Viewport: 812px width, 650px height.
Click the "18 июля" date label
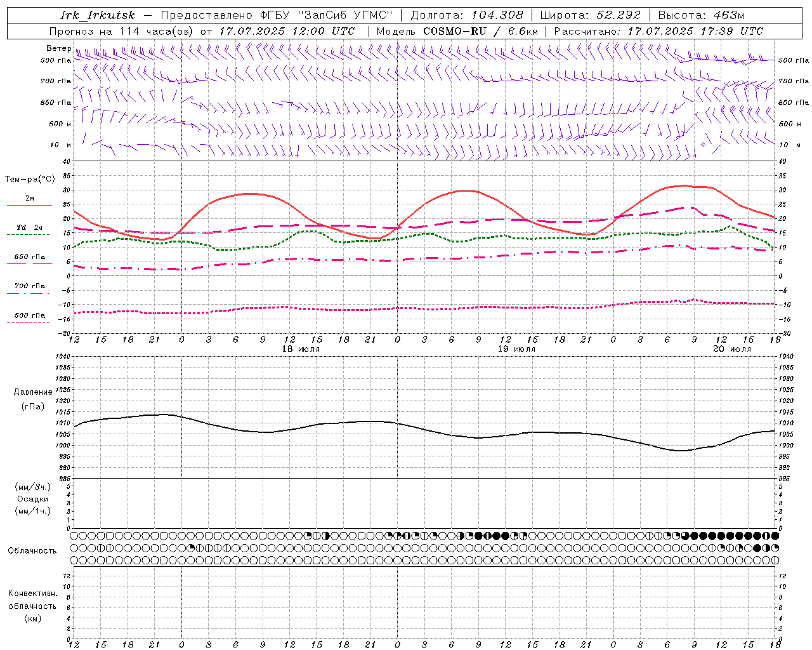(x=301, y=349)
